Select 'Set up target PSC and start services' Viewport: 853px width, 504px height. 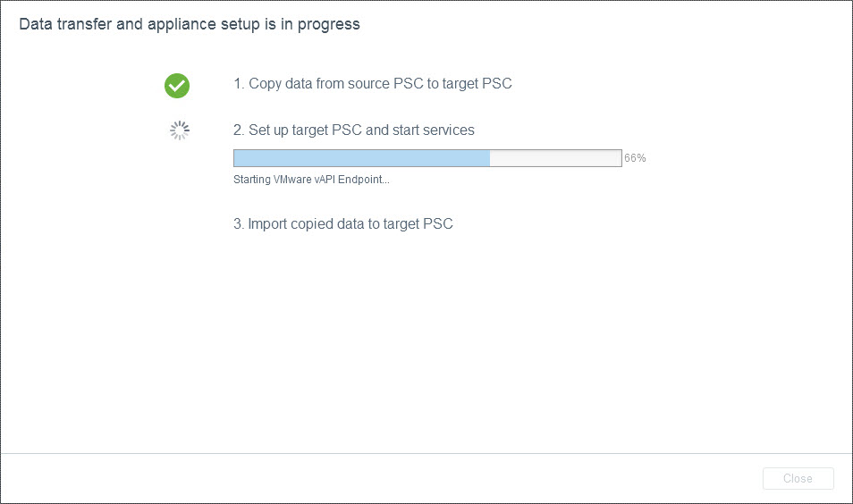point(354,130)
